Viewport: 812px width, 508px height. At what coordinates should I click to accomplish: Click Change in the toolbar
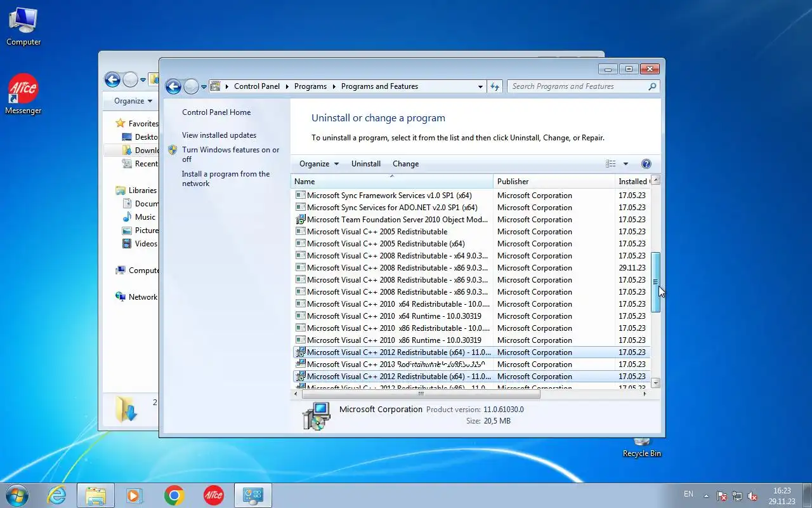pos(405,164)
